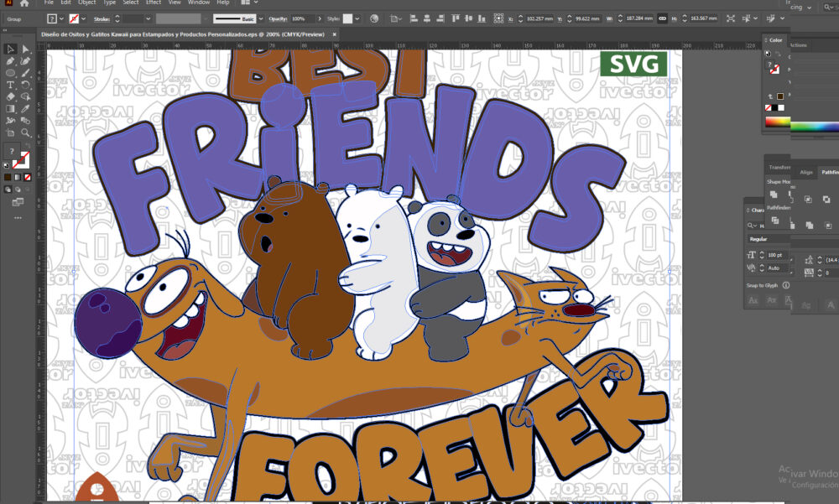Screen dimensions: 839x504
Task: Click Default Fill and Stroke icon
Action: coord(7,165)
